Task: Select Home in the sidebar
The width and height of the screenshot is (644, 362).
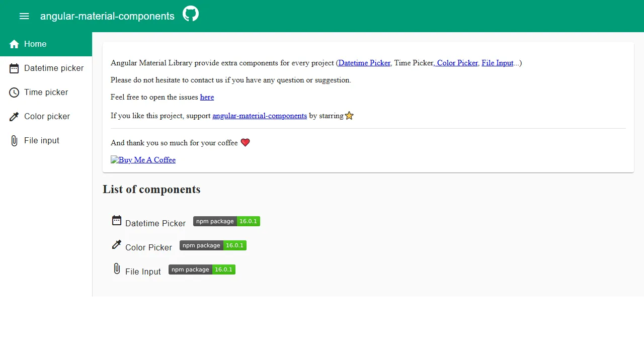Action: click(x=35, y=44)
